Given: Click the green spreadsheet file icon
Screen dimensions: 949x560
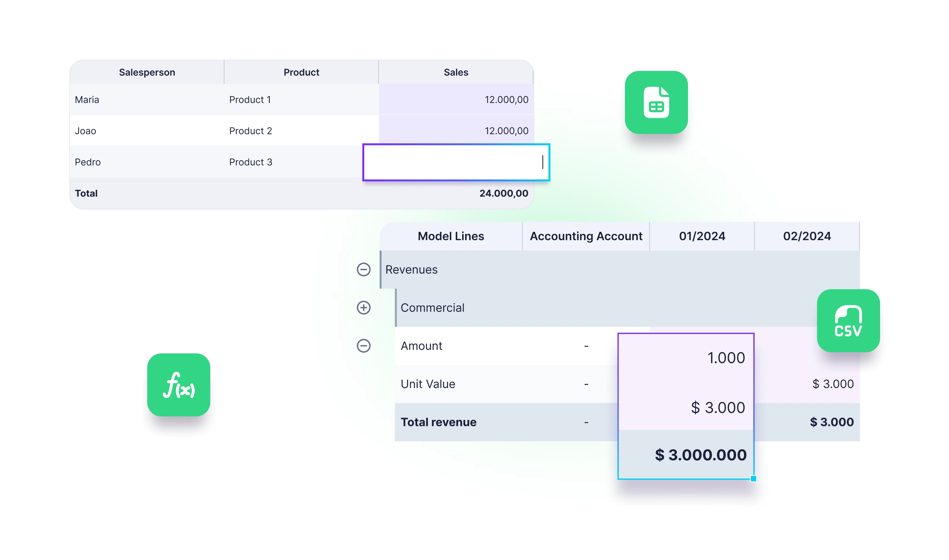Looking at the screenshot, I should point(656,102).
